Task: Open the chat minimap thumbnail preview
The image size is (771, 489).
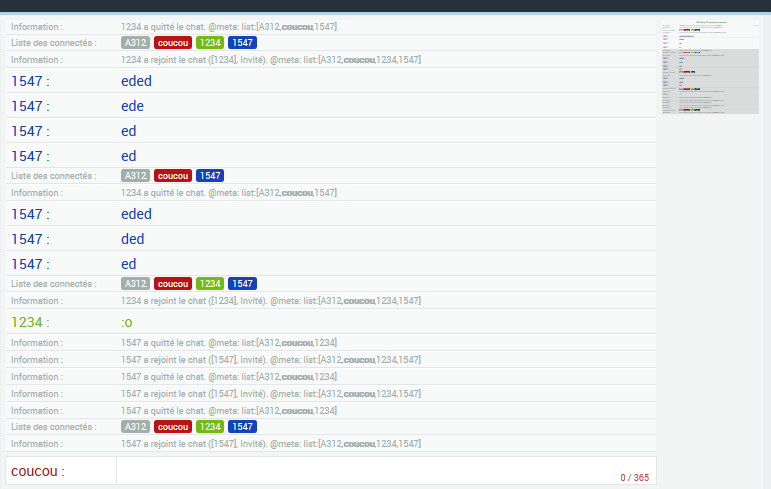Action: pos(710,67)
